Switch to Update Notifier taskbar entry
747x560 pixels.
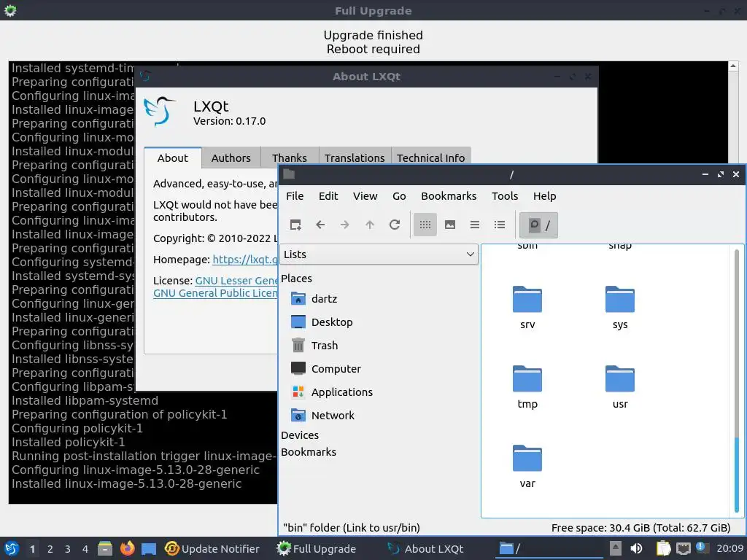[x=212, y=549]
